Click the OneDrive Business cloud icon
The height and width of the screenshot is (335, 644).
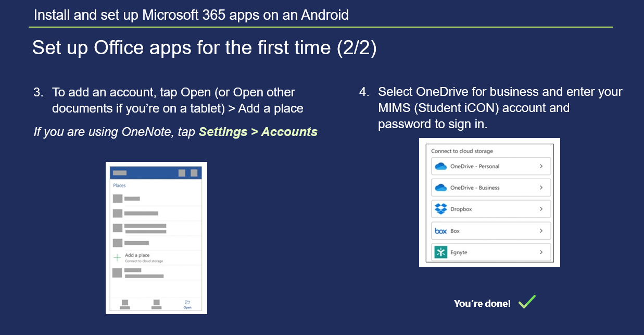point(440,188)
